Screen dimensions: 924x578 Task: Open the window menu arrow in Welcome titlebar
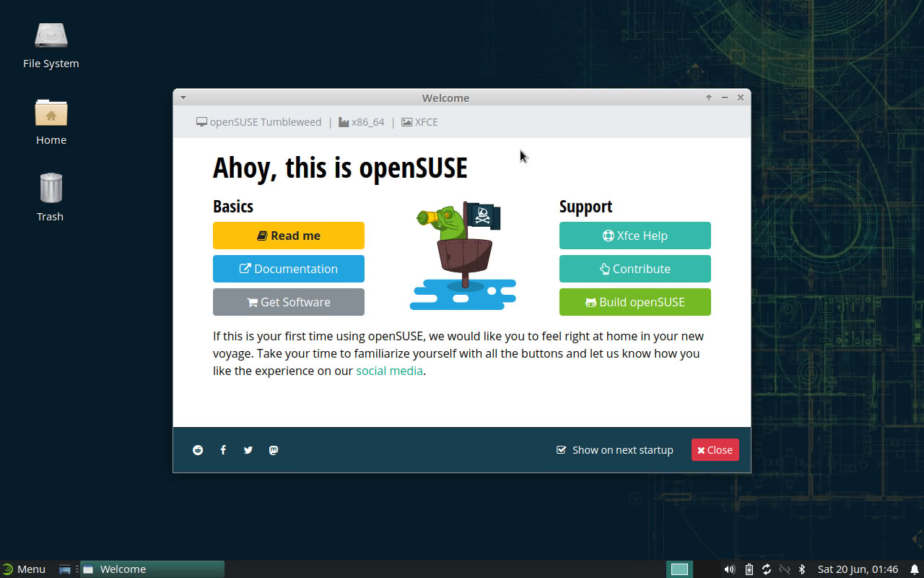click(x=183, y=98)
